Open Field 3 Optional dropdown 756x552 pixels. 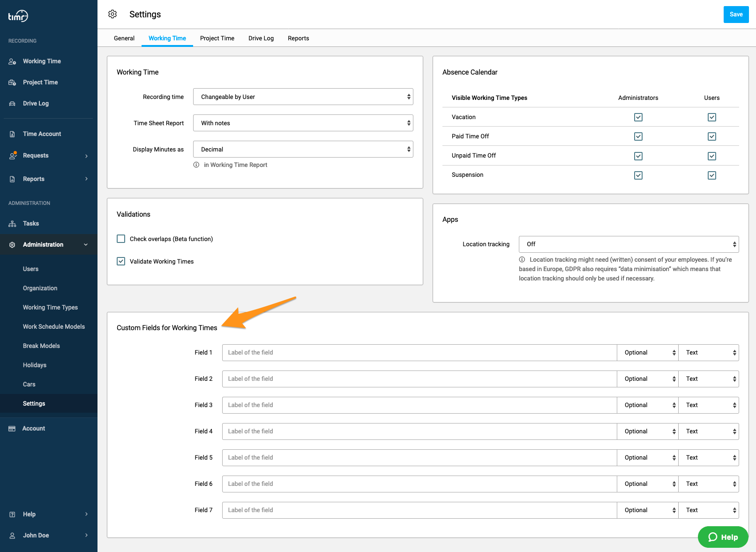pyautogui.click(x=648, y=405)
